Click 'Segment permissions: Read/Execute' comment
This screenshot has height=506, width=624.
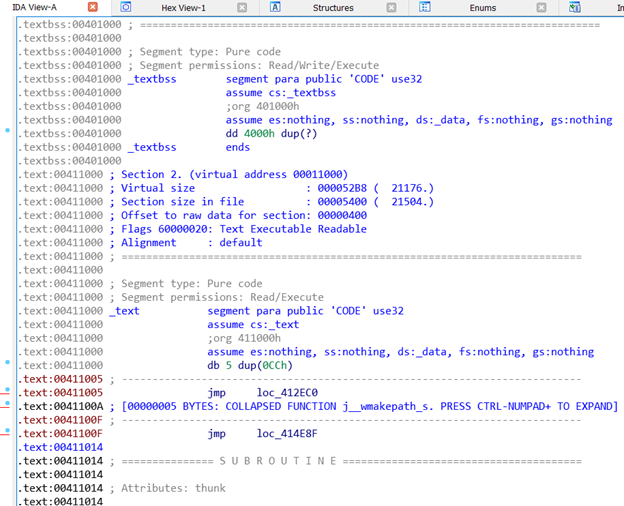(222, 297)
